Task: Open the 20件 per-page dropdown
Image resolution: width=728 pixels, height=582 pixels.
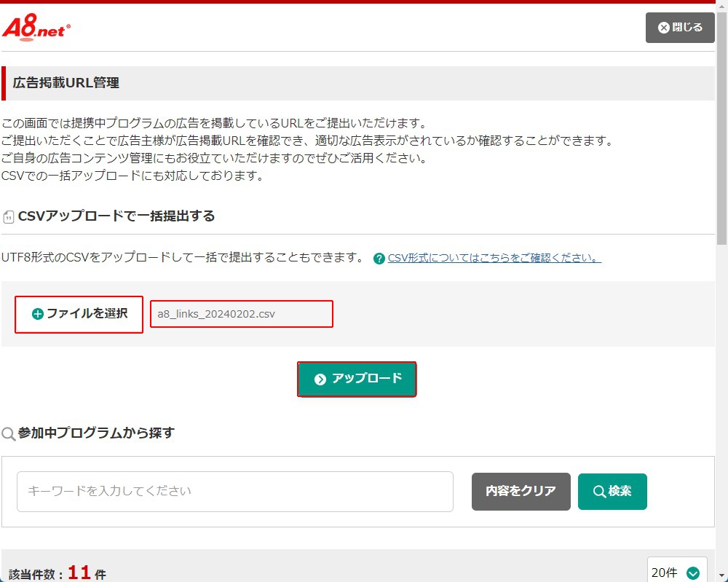Action: pos(676,572)
